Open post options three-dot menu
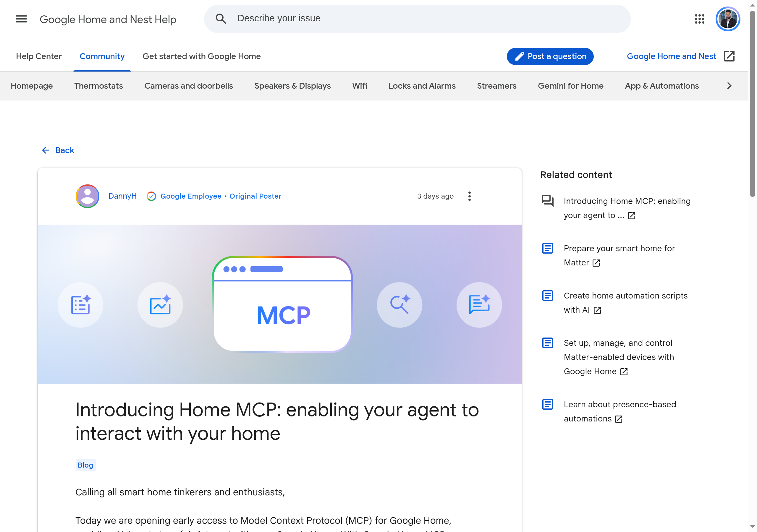757x532 pixels. [470, 196]
